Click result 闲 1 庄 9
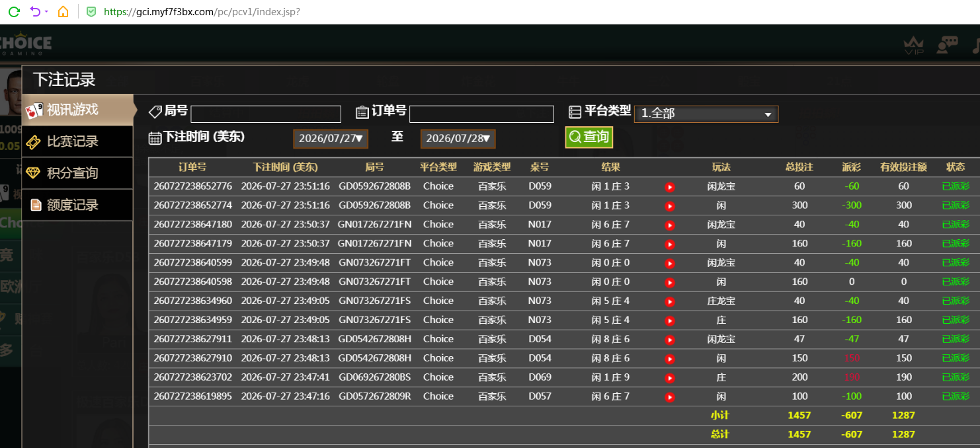The image size is (980, 448). (x=610, y=377)
